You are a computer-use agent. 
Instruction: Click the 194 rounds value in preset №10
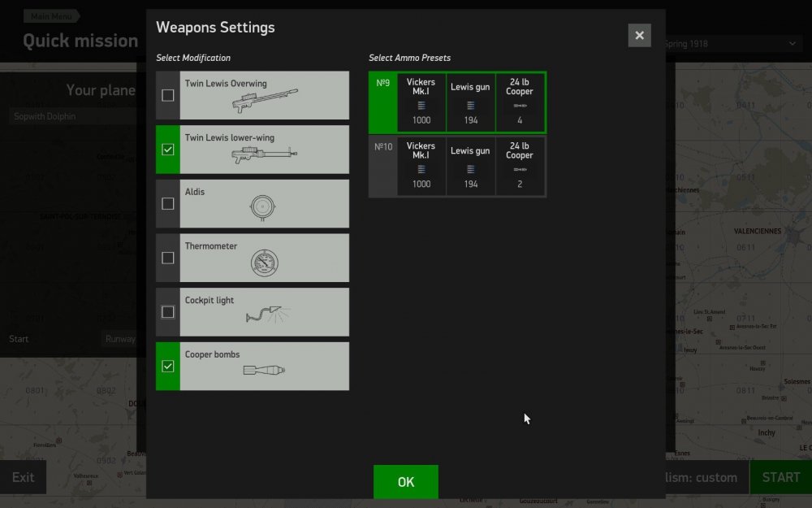click(471, 184)
